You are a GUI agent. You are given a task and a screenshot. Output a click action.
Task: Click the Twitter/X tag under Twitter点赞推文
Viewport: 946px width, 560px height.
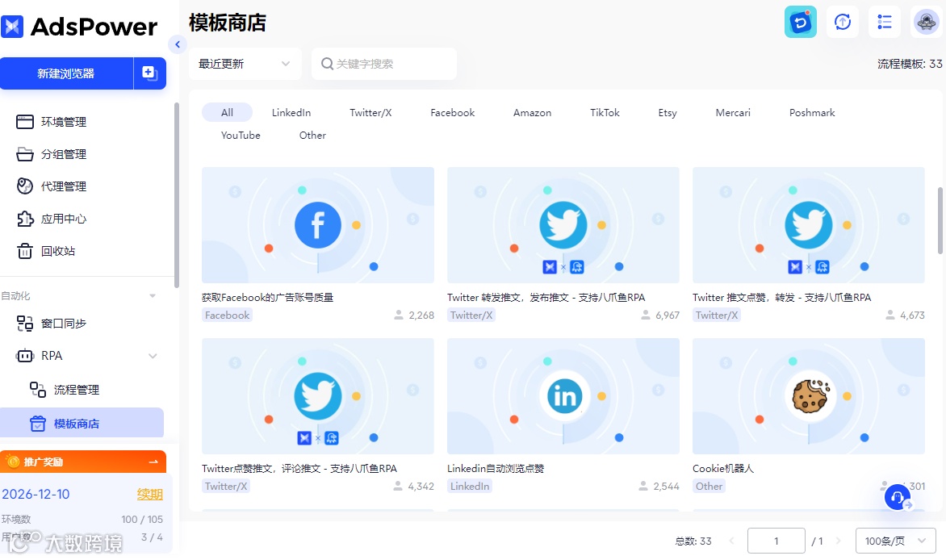click(x=226, y=487)
